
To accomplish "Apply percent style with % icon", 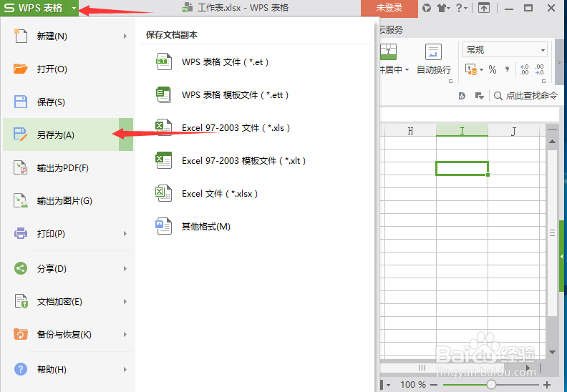I will [x=493, y=69].
